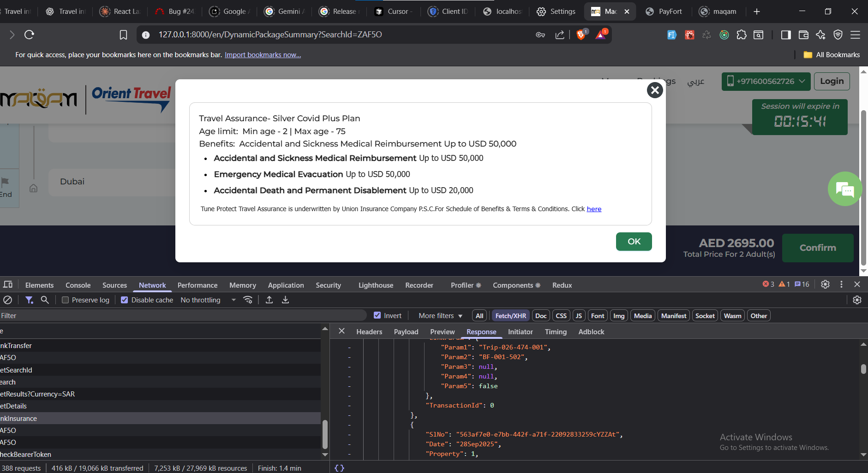This screenshot has width=868, height=473.
Task: Enable the Preserve log checkbox
Action: coord(66,300)
